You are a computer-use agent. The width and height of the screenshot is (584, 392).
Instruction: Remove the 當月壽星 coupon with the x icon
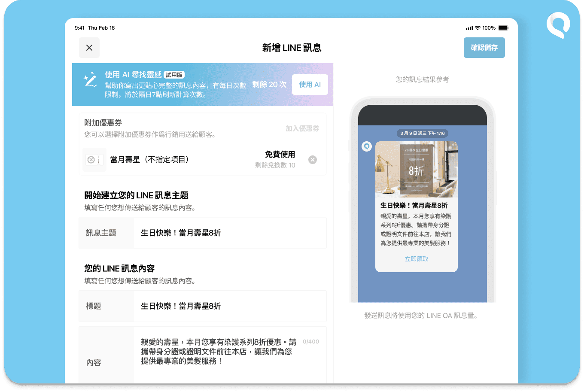(313, 160)
